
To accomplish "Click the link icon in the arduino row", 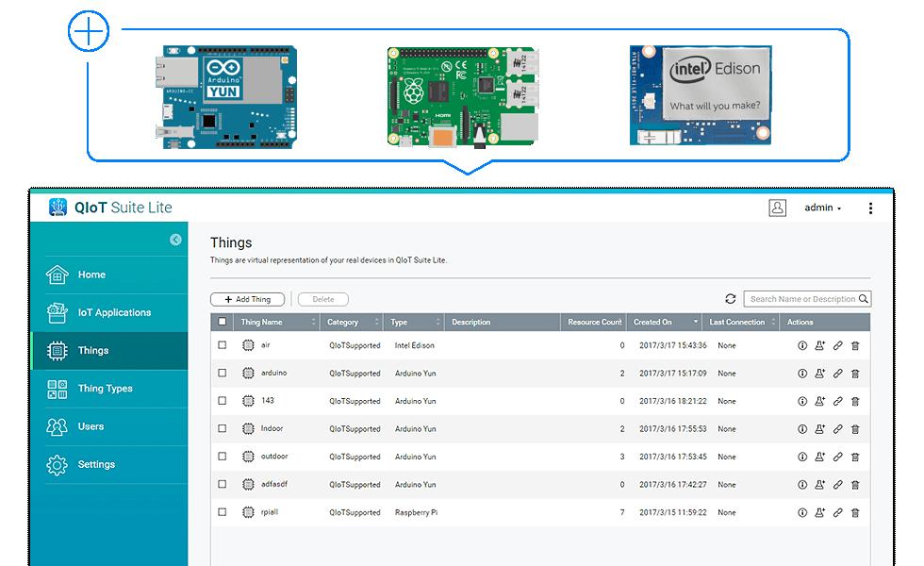I will 837,374.
